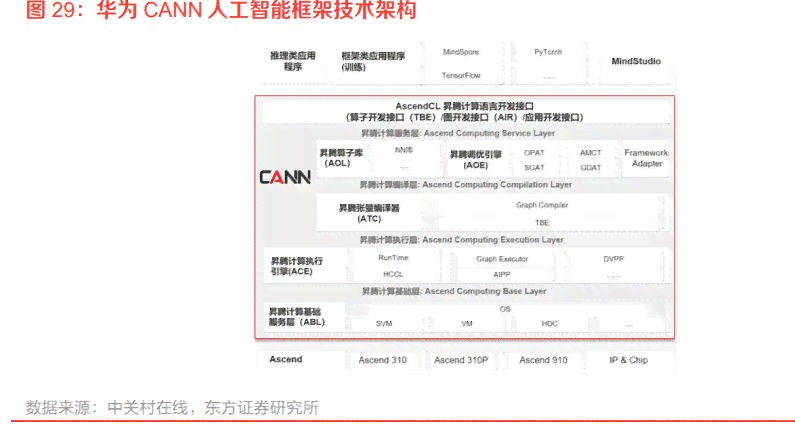The height and width of the screenshot is (425, 795).
Task: Click the ellipsis box under PyTorch
Action: pos(548,76)
